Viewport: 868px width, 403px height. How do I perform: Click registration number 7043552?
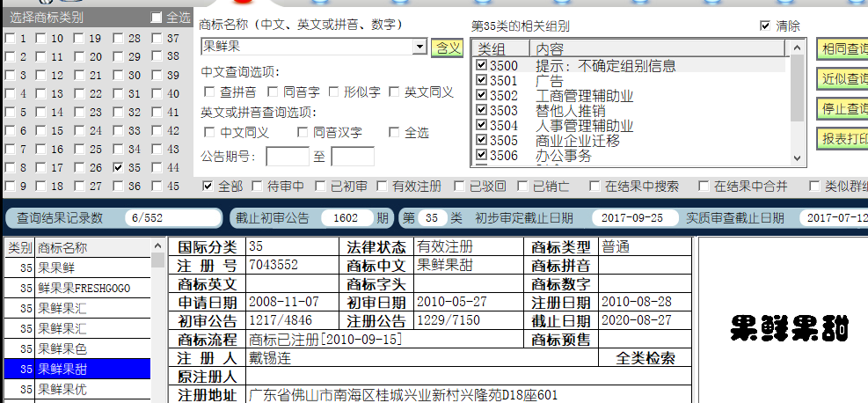[x=274, y=265]
